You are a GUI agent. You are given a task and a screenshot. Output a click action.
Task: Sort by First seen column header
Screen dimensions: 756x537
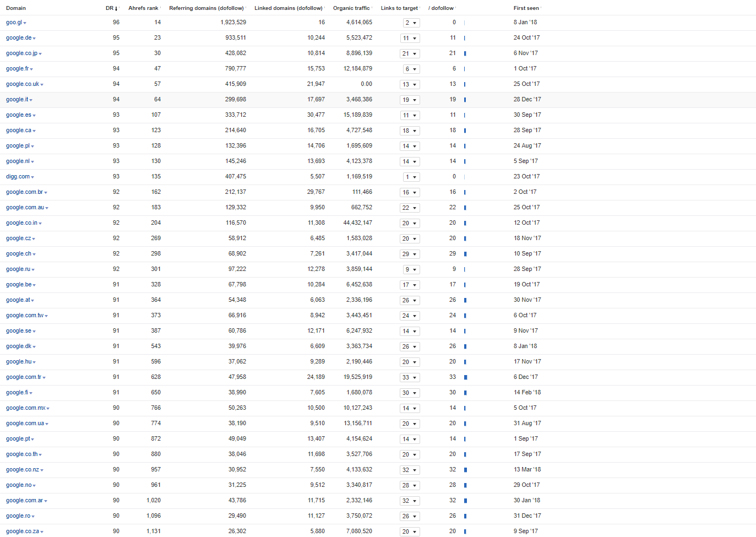526,8
